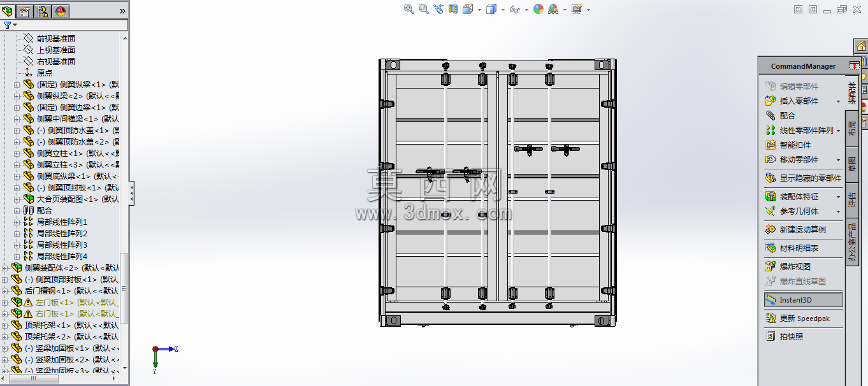The width and height of the screenshot is (868, 386).
Task: Click the Hide/Show Items glasses icon
Action: point(515,9)
